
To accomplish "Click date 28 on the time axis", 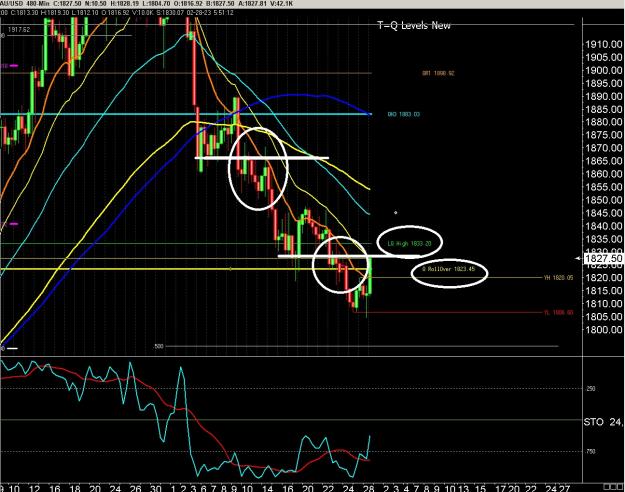I will [x=368, y=488].
